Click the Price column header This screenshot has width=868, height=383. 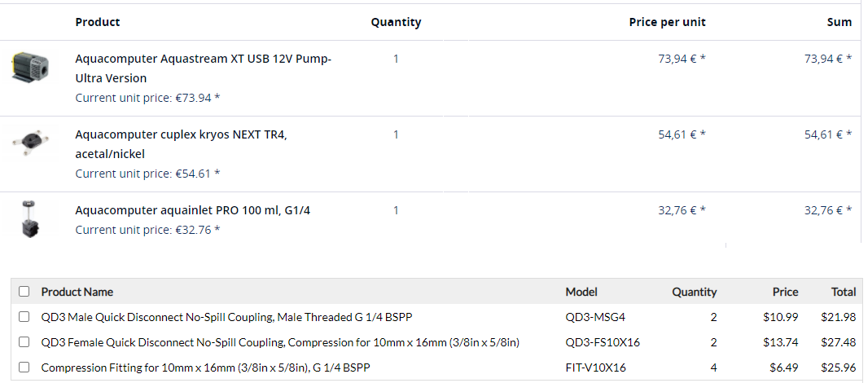[785, 292]
